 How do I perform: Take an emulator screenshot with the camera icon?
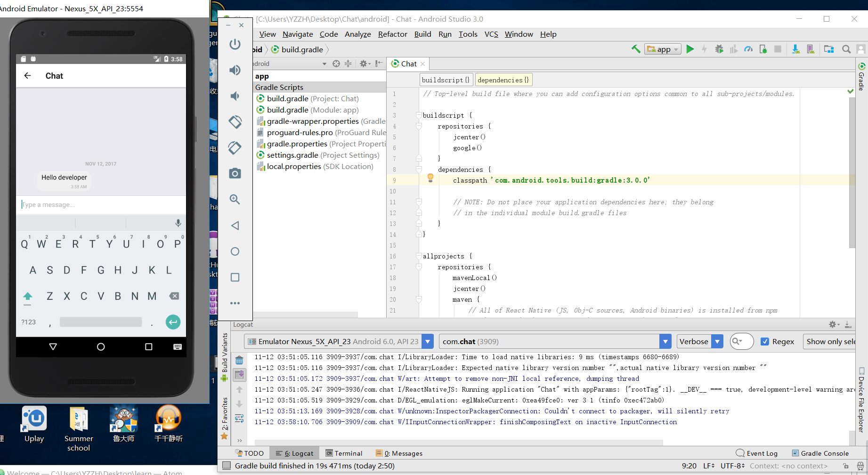click(x=235, y=173)
